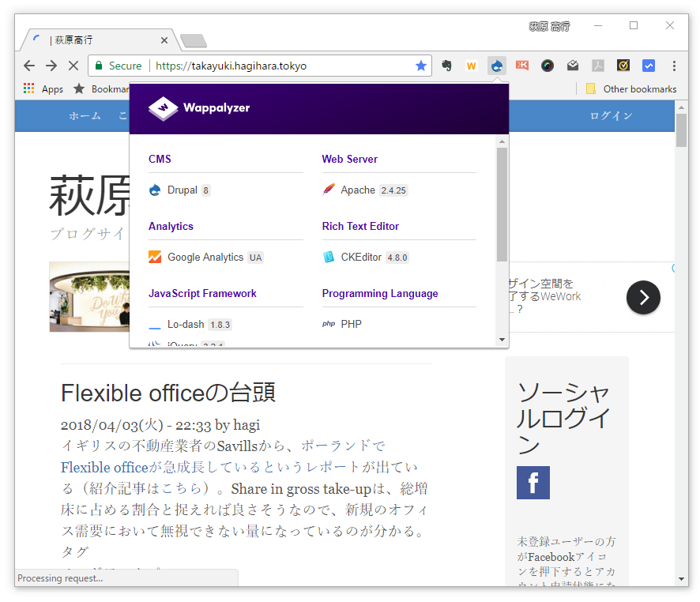Screen dimensions: 700x602
Task: Click the Google Analytics icon
Action: click(155, 257)
